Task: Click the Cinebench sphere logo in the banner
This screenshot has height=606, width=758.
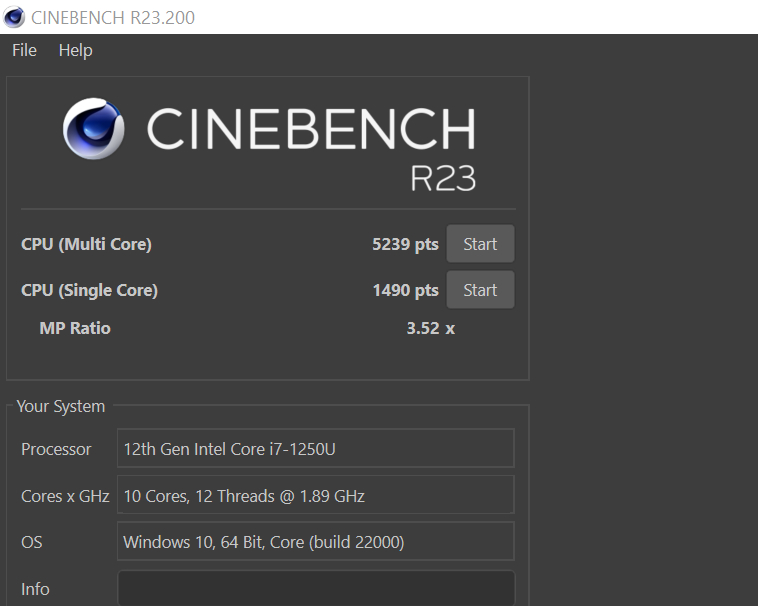Action: coord(94,128)
